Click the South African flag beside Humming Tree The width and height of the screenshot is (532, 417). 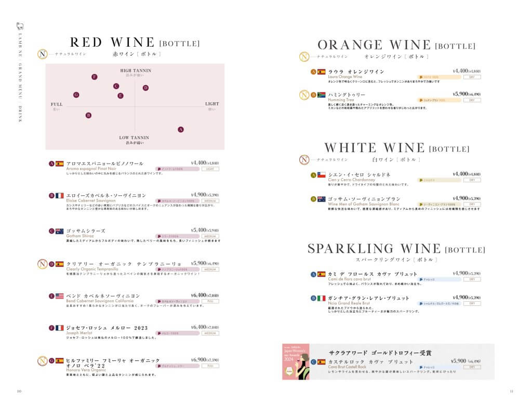pos(321,95)
